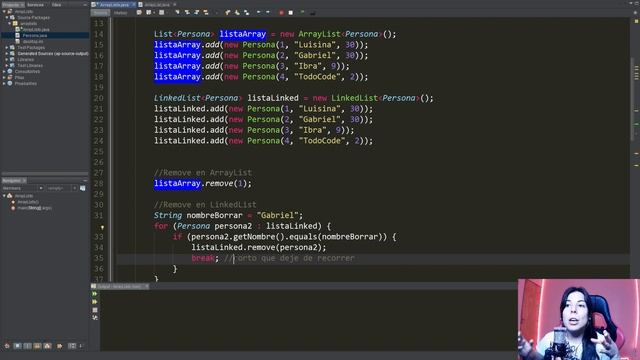This screenshot has width=640, height=360.
Task: Select the first editor file tab
Action: [114, 4]
